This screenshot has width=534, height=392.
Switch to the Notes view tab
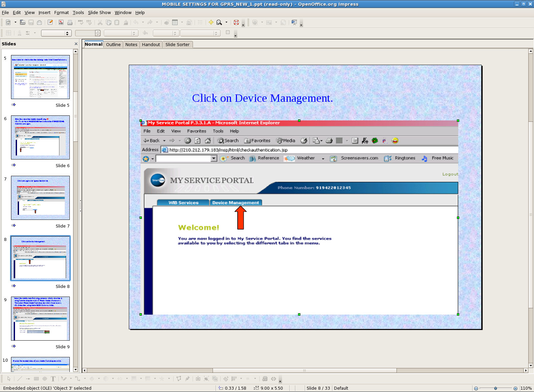pyautogui.click(x=131, y=45)
